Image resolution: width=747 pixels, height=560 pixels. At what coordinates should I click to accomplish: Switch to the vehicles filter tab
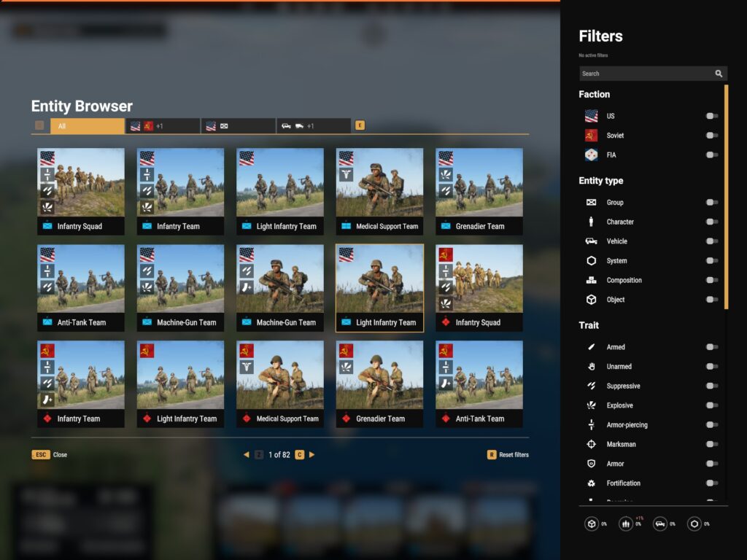click(x=313, y=126)
